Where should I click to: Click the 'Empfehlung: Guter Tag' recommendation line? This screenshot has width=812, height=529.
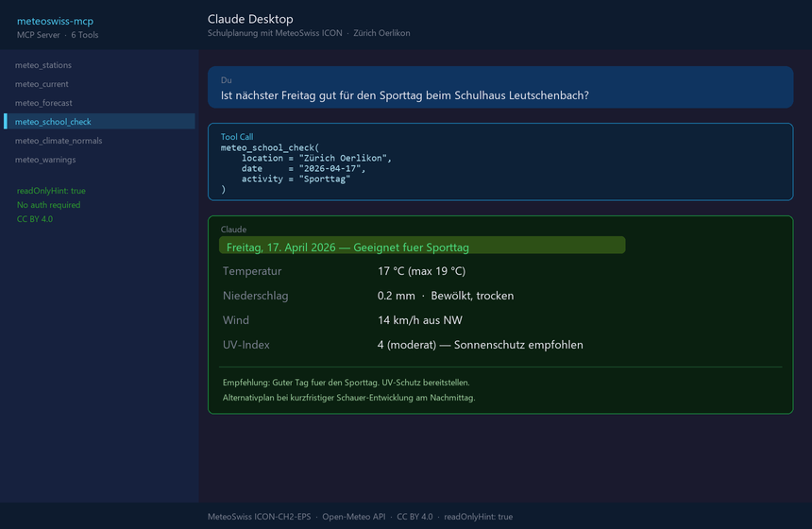346,383
